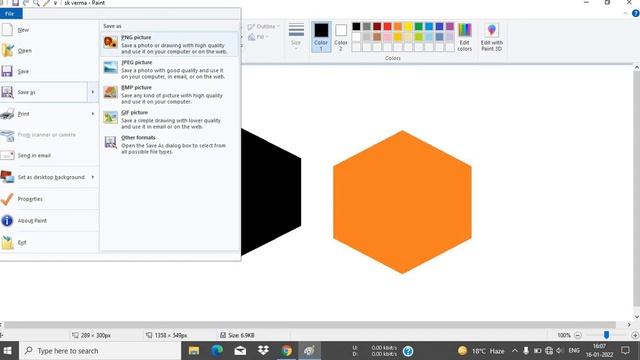Save as JPEG picture option
This screenshot has width=640, height=360.
click(x=169, y=69)
